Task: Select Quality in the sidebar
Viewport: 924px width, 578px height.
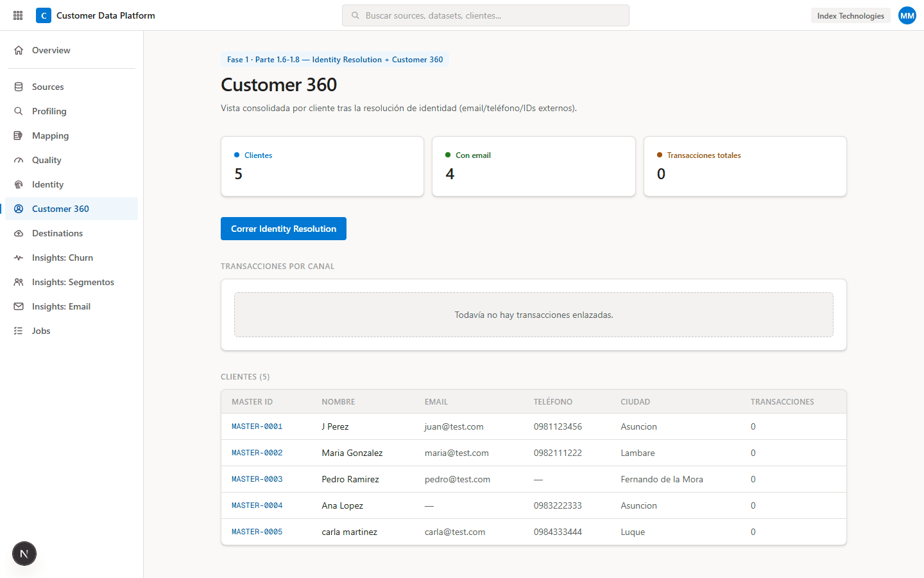Action: click(x=71, y=160)
